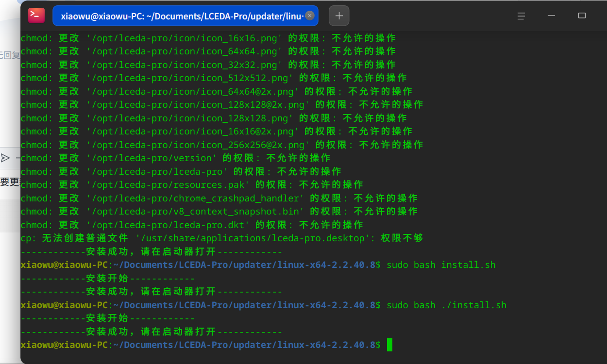
Task: Click the path '/opt/lceda-pro/icon/icon_128x128@2x.png'
Action: pyautogui.click(x=198, y=104)
